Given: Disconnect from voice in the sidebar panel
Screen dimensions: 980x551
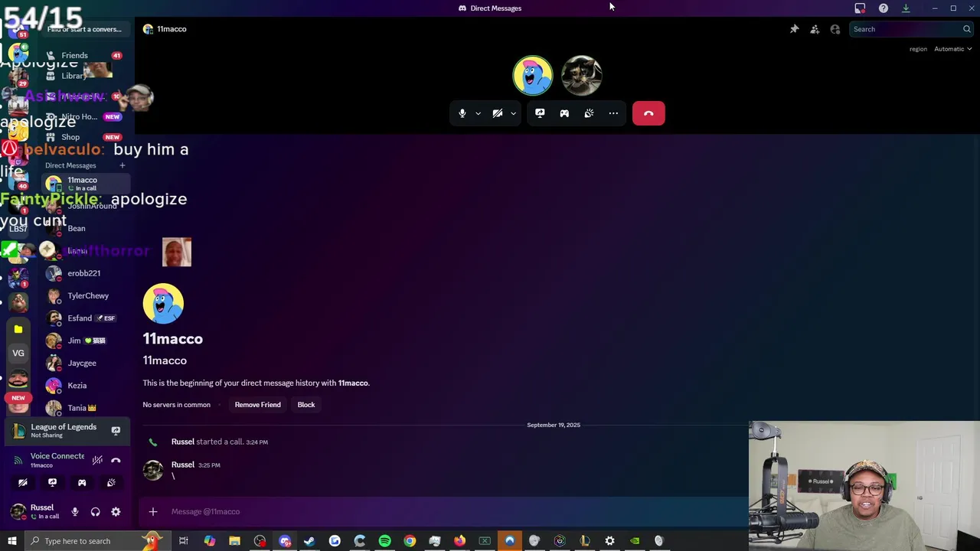Looking at the screenshot, I should coord(116,460).
